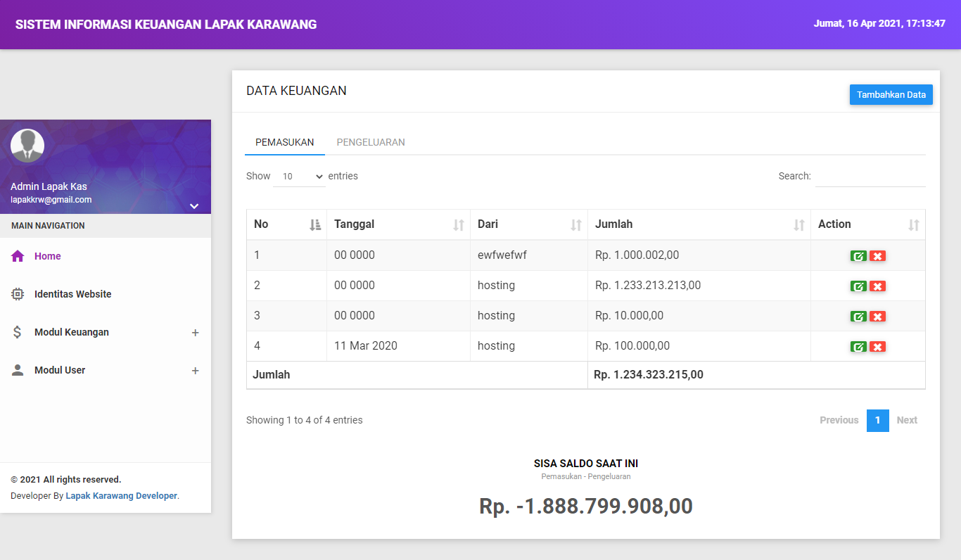Sort by the Jumlah column icon
This screenshot has height=560, width=961.
[799, 225]
